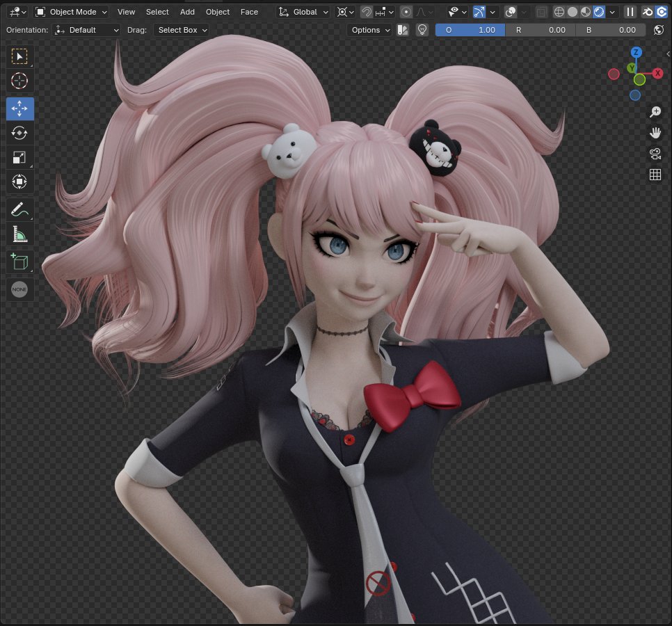Select the Rotate tool
Viewport: 672px width, 626px height.
pos(19,133)
